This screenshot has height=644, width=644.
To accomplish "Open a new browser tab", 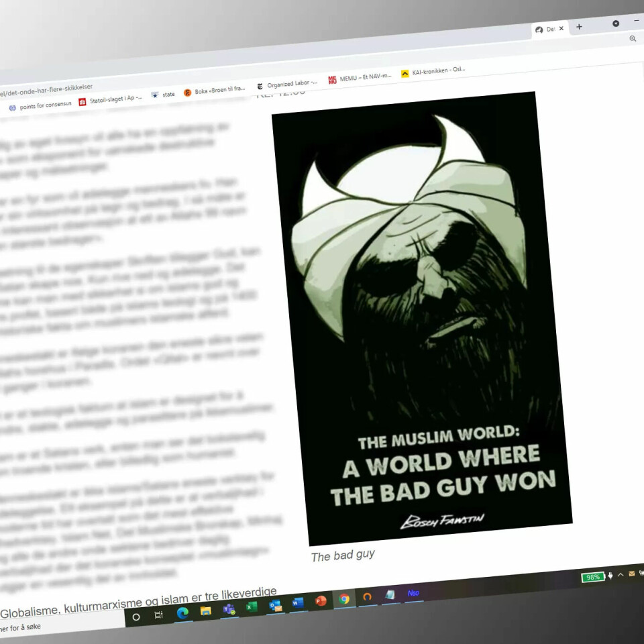I will tap(579, 27).
